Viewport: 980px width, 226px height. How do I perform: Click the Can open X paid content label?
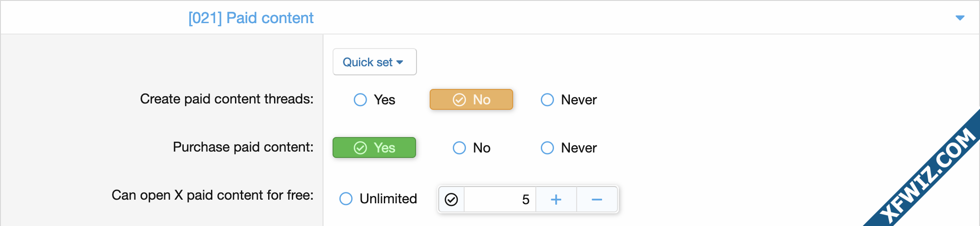[x=213, y=195]
